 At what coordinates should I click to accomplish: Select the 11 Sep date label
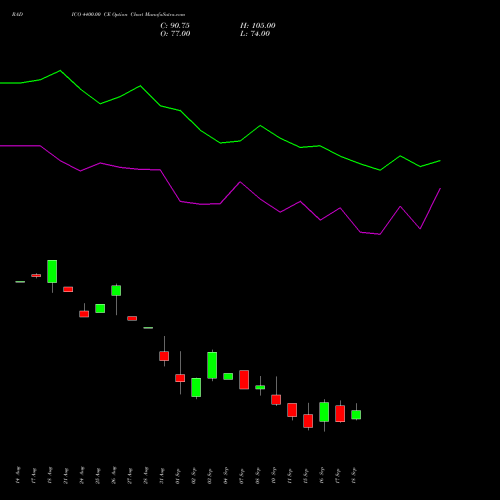(290, 476)
